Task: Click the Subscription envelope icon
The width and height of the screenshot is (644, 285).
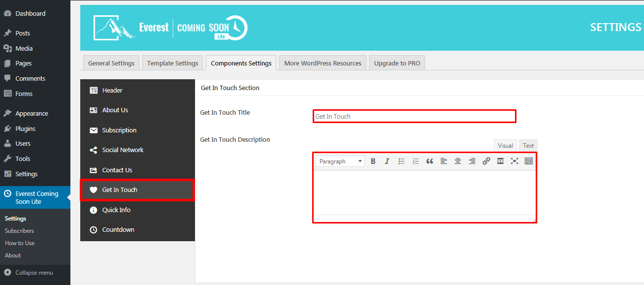Action: (x=94, y=130)
